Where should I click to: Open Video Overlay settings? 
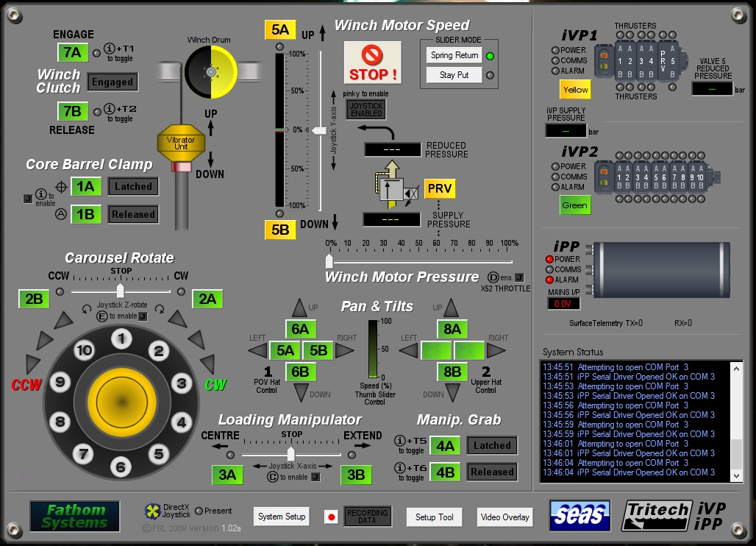coord(504,517)
